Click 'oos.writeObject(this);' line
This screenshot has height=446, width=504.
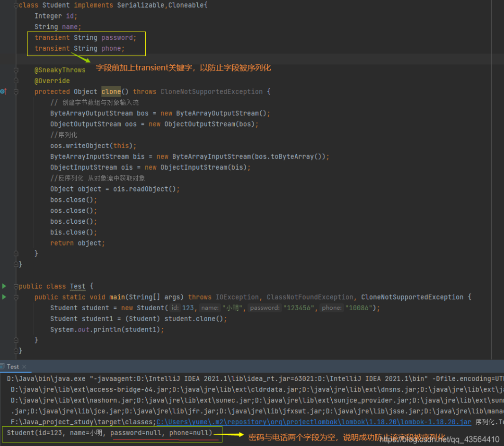(x=93, y=146)
